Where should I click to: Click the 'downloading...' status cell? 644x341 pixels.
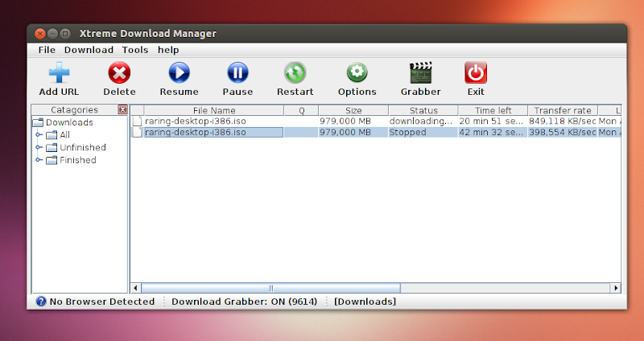[423, 121]
